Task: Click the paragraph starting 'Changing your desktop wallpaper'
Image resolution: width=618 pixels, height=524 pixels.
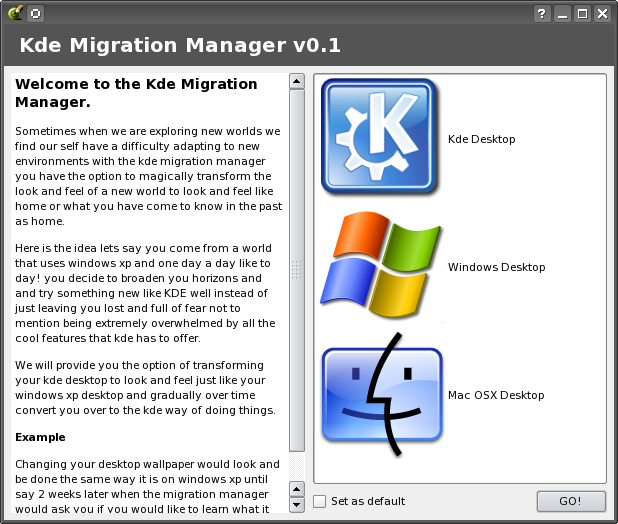Action: pos(147,487)
